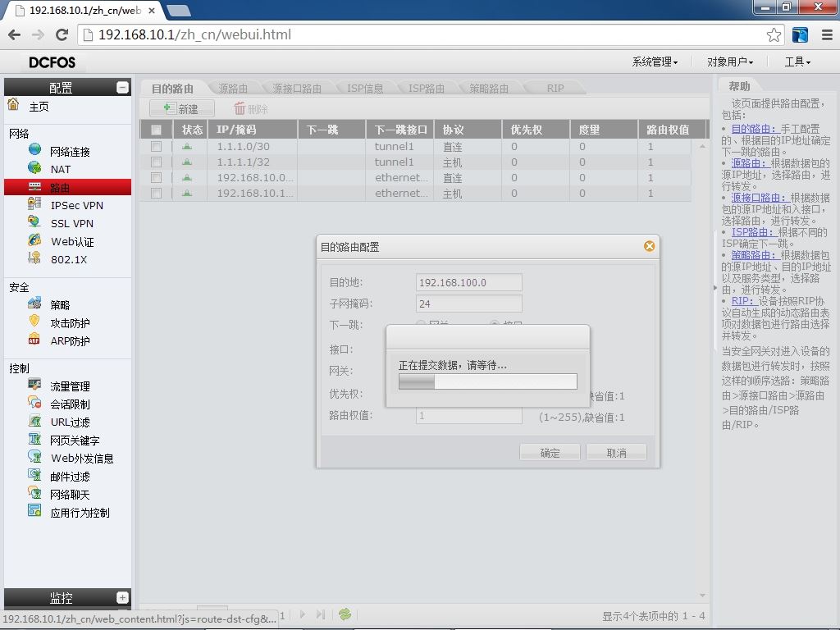Click the 攻击防护 shield icon

(x=34, y=321)
